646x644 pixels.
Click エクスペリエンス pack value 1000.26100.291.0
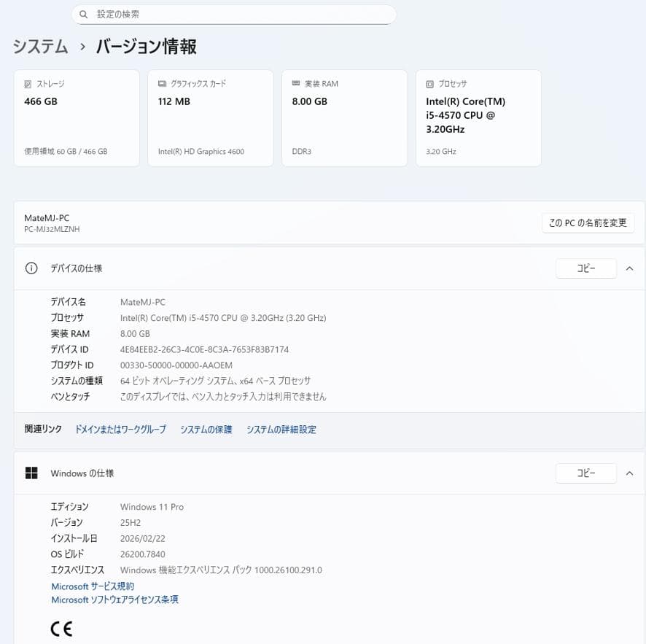pos(221,570)
